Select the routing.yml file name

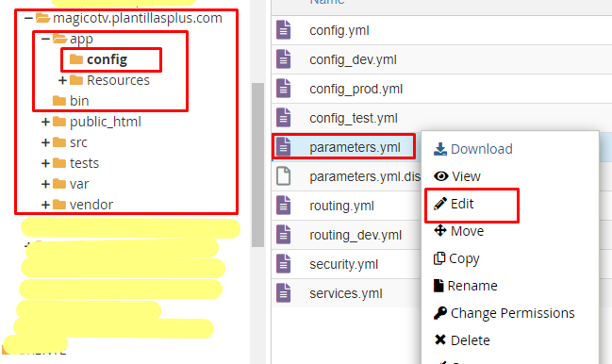pyautogui.click(x=341, y=206)
